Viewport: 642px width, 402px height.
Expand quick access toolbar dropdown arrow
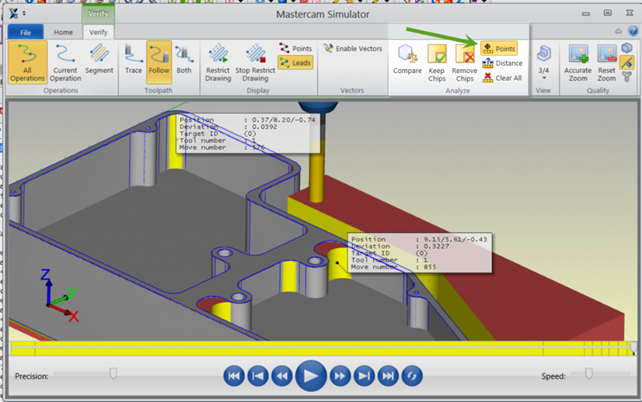click(24, 14)
